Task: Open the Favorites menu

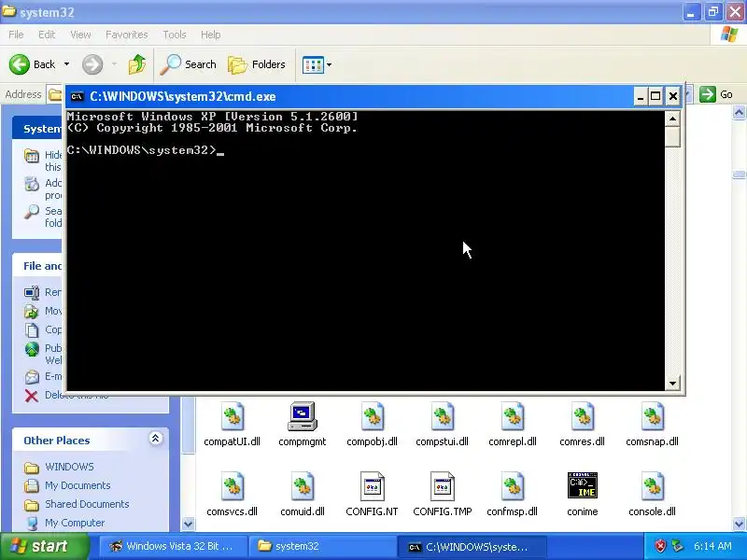Action: coord(127,35)
